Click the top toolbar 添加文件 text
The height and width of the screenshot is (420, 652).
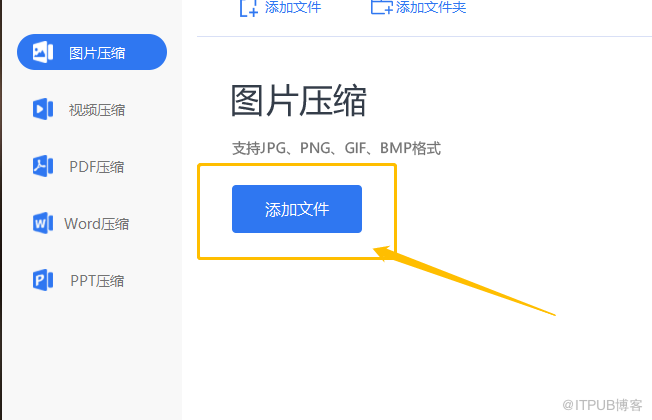tap(293, 7)
